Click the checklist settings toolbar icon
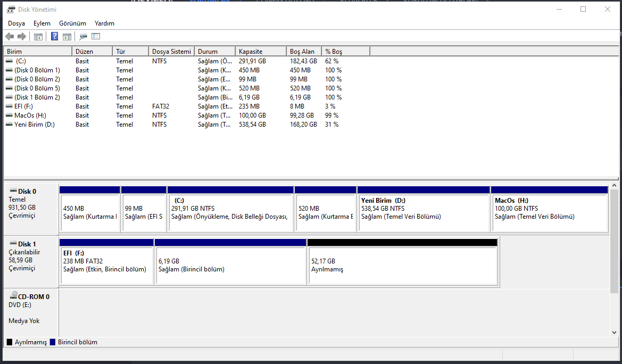The height and width of the screenshot is (364, 622). click(x=96, y=37)
